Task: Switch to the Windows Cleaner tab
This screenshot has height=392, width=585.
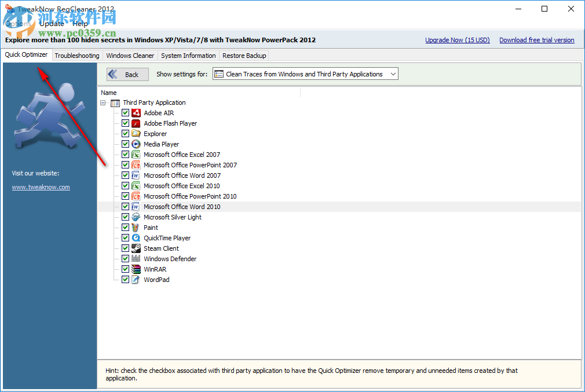Action: [x=130, y=55]
